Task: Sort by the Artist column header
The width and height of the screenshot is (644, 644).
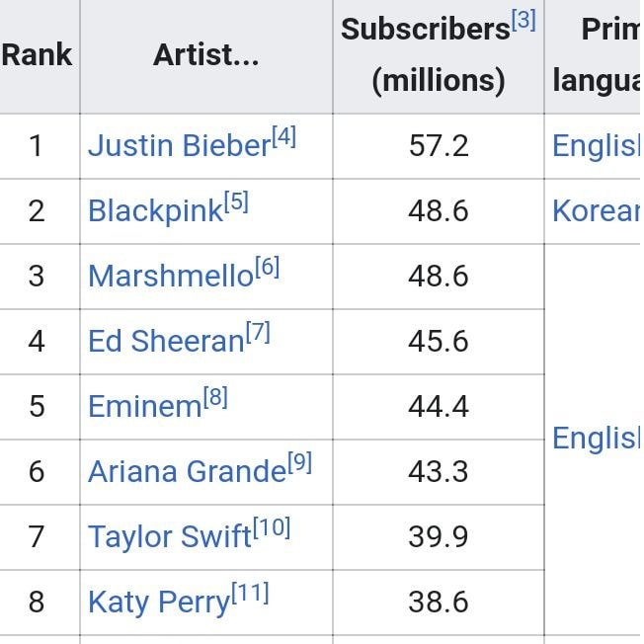Action: pyautogui.click(x=205, y=55)
